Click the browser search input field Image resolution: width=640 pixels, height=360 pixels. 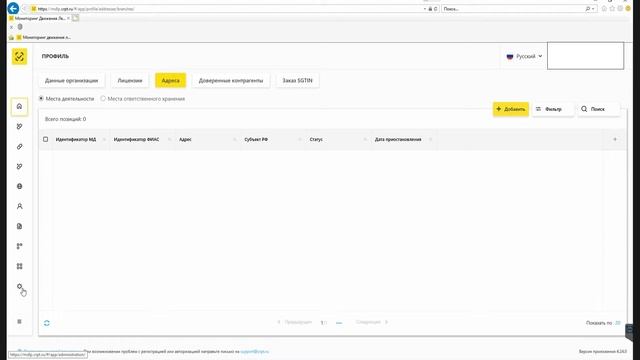(512, 9)
